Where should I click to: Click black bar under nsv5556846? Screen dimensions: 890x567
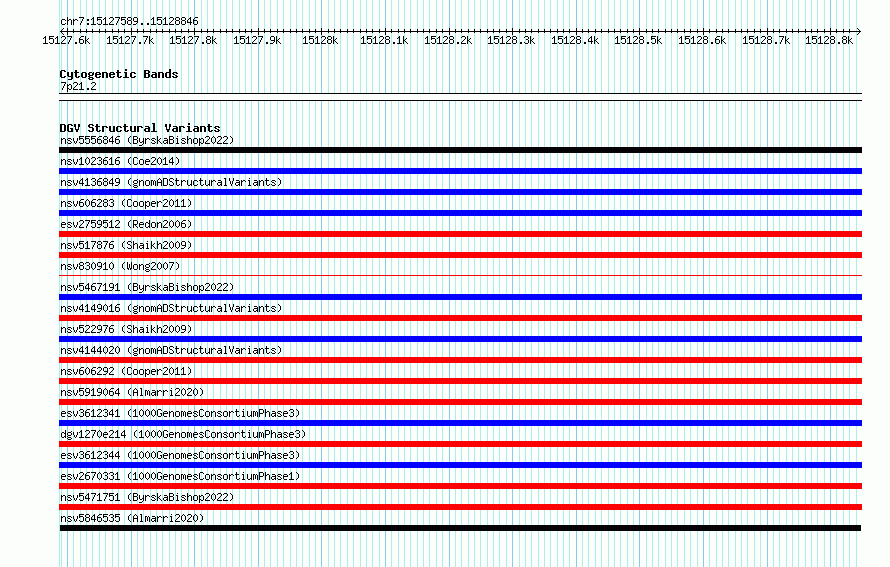coord(460,150)
